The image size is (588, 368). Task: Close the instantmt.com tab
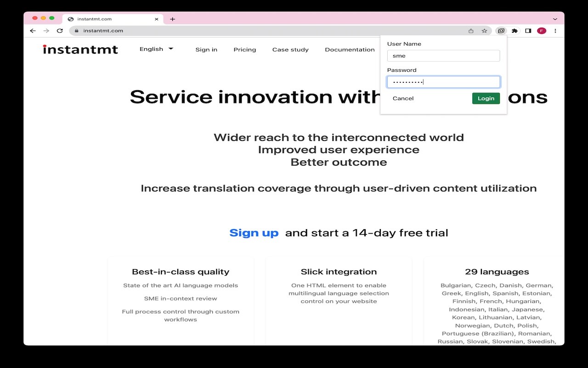[x=157, y=19]
